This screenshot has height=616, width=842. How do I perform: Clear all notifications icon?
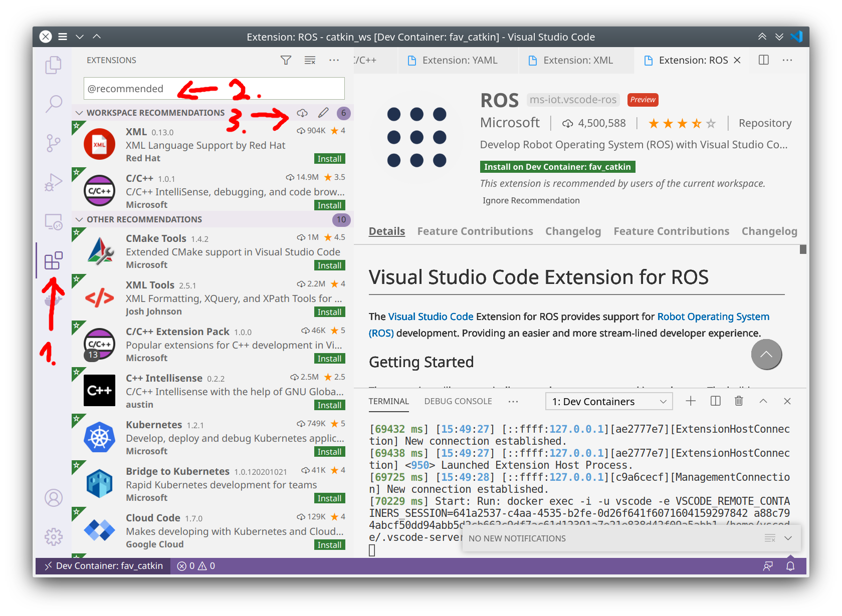770,538
